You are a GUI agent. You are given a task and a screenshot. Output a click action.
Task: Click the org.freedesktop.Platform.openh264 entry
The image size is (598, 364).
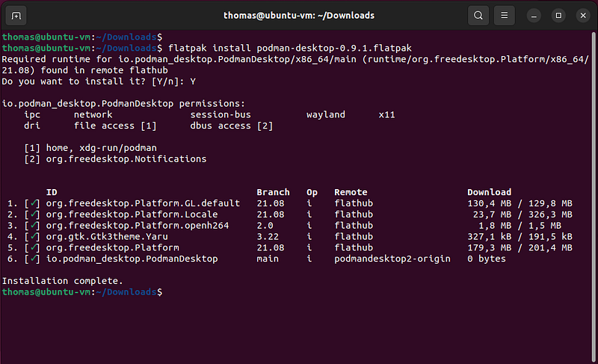pos(138,226)
